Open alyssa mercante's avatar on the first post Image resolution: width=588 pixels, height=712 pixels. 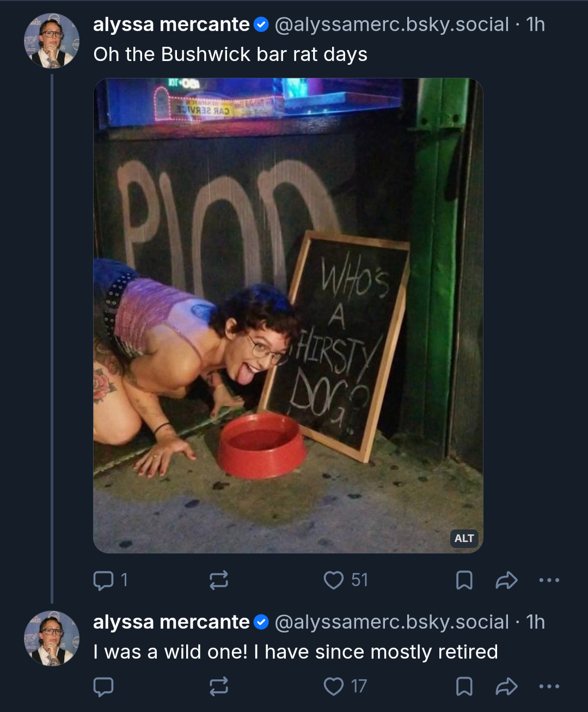pyautogui.click(x=52, y=41)
